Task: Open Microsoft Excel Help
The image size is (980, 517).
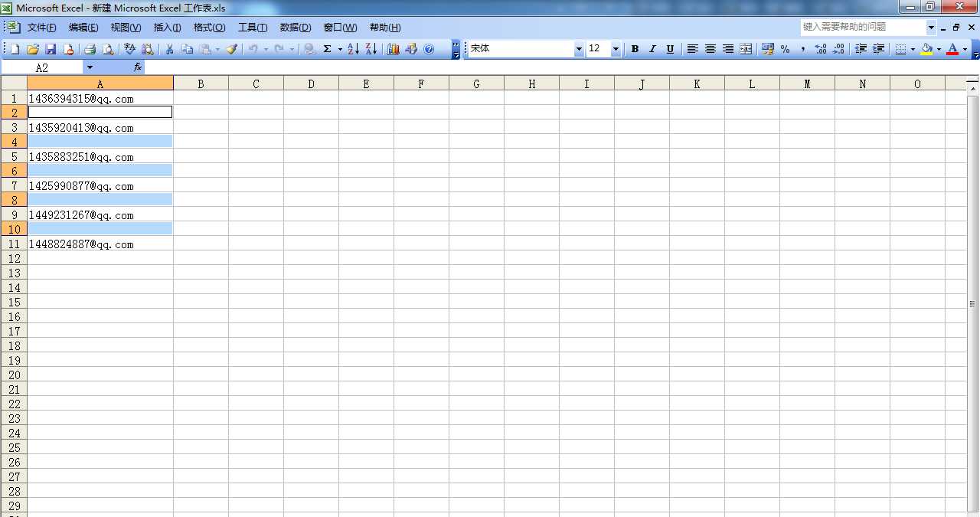Action: coord(429,49)
